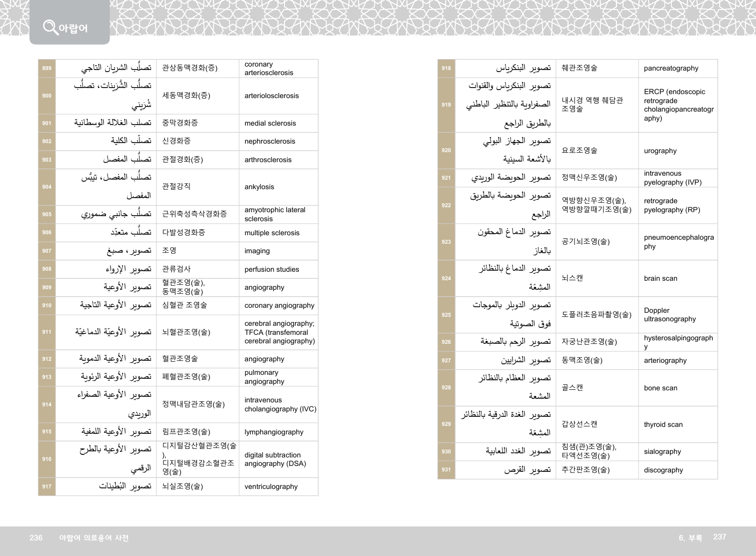Image resolution: width=756 pixels, height=556 pixels.
Task: Click row number badge 899
Action: pos(47,69)
